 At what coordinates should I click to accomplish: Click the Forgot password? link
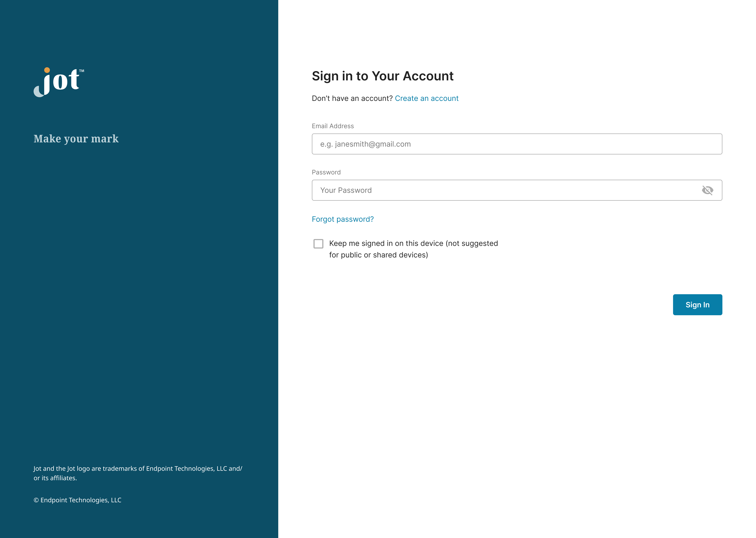pos(343,219)
